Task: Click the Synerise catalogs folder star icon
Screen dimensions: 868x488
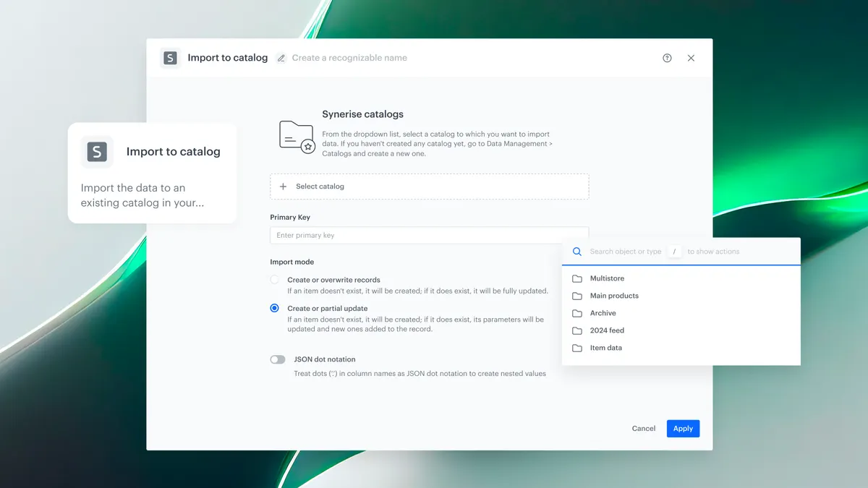Action: [297, 136]
